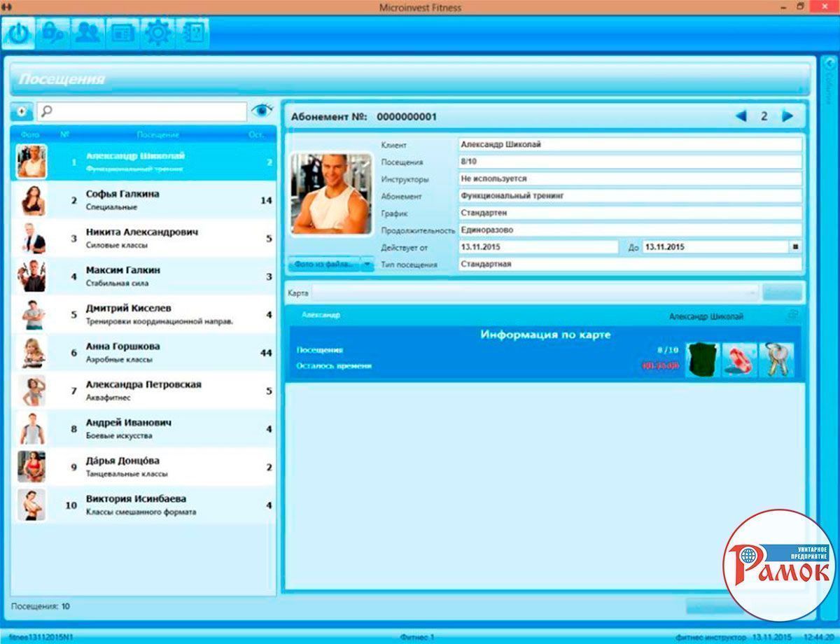
Task: Click the copy icon next to Александр Шиколай
Action: pyautogui.click(x=792, y=316)
